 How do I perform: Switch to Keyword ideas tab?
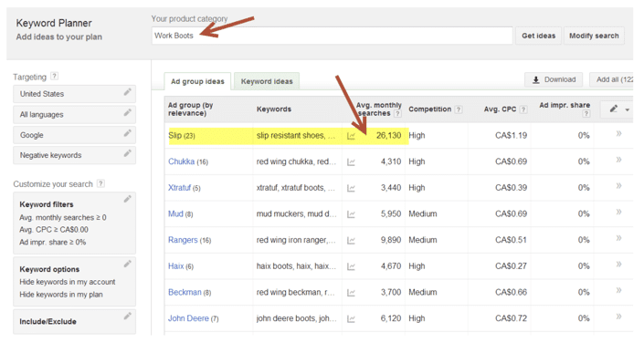[267, 81]
